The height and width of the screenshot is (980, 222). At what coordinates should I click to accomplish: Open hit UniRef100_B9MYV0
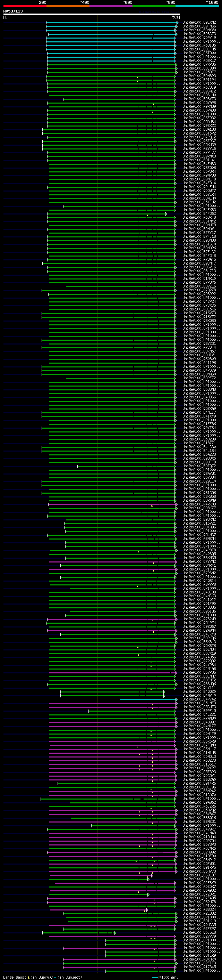coord(199,30)
